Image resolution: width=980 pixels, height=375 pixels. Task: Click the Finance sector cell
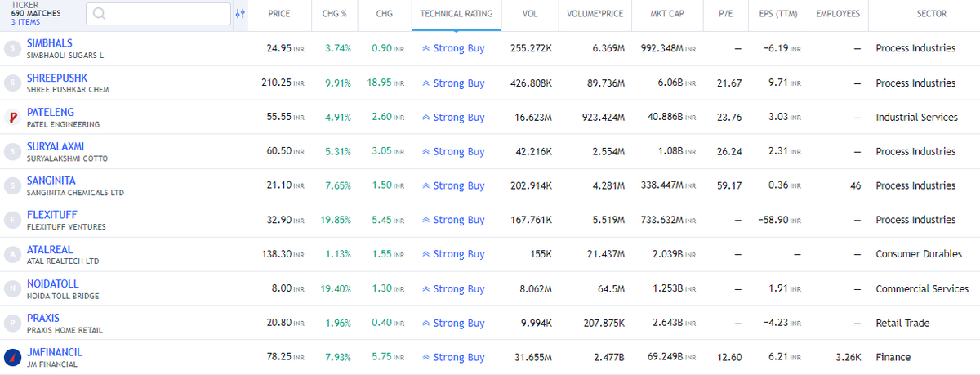(x=893, y=357)
